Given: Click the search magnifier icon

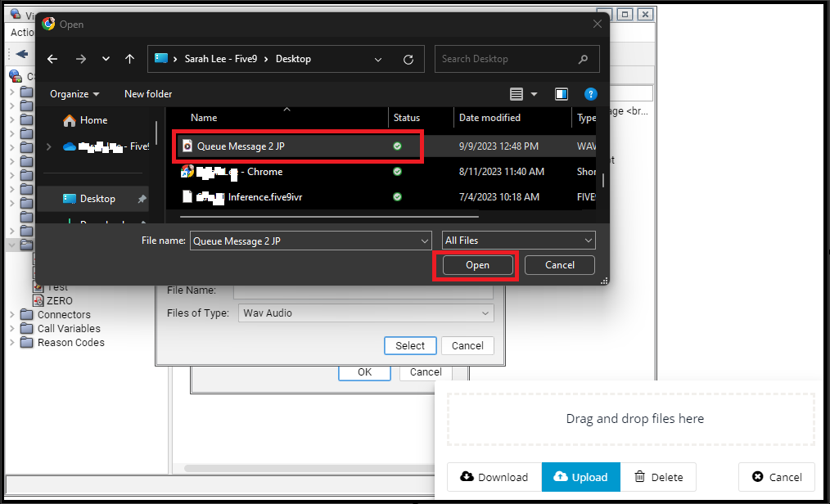Looking at the screenshot, I should [583, 59].
